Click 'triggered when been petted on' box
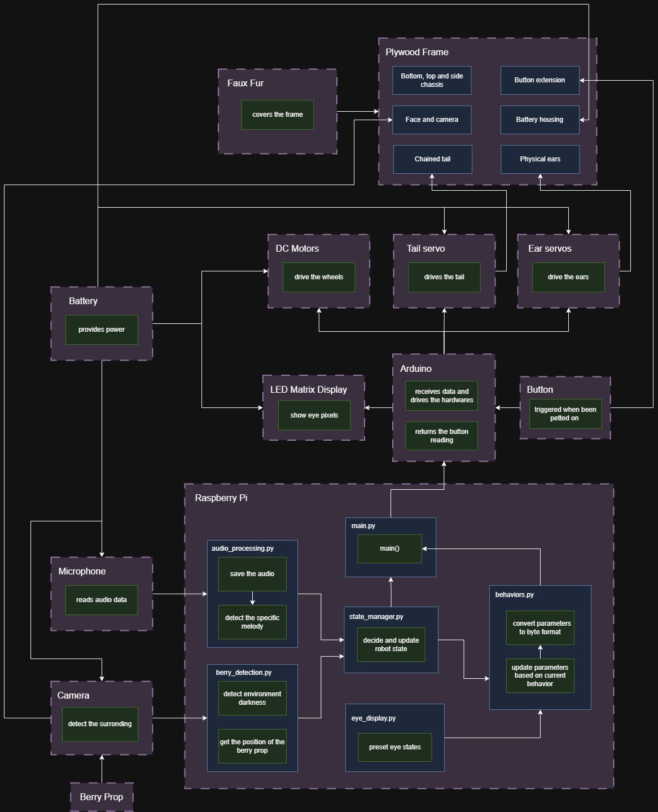Image resolution: width=658 pixels, height=812 pixels. point(565,414)
